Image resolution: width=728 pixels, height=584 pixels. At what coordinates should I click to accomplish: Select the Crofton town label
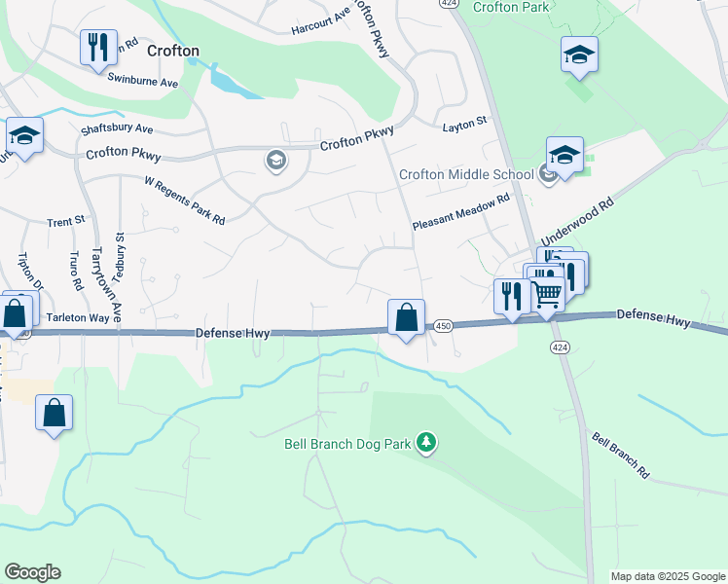point(173,51)
